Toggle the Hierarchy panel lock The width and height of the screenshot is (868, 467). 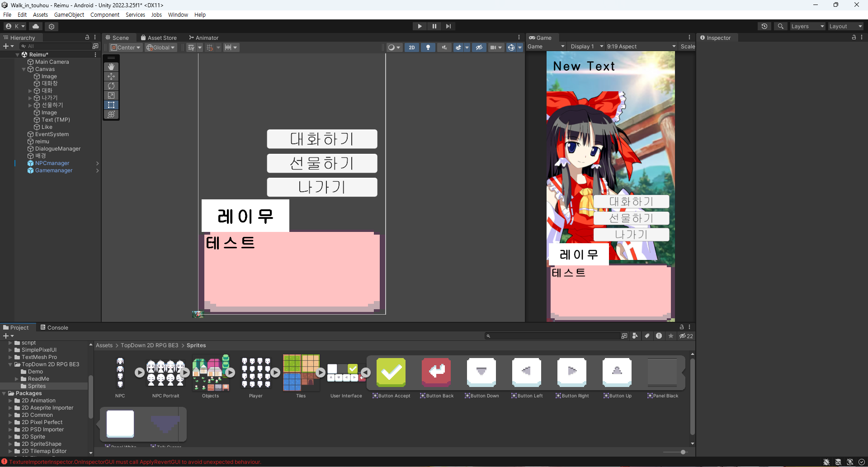pyautogui.click(x=87, y=38)
